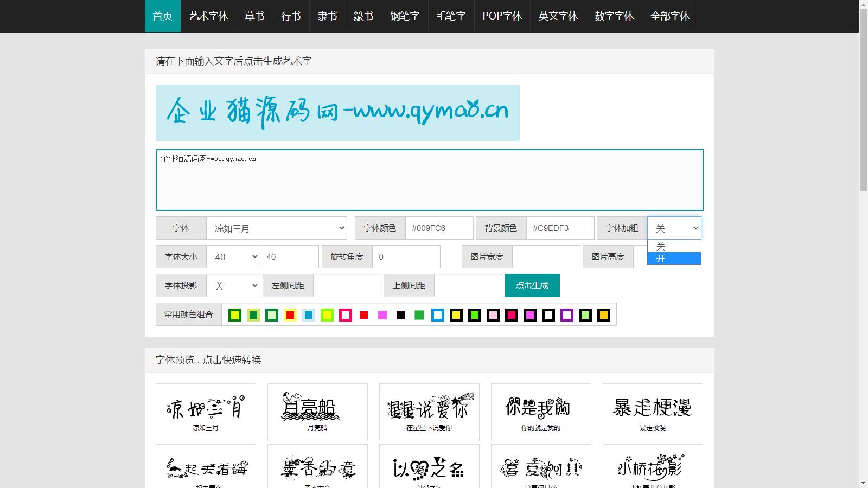The image size is (868, 488).
Task: Choose the white swatch with purple border
Action: coord(567,315)
